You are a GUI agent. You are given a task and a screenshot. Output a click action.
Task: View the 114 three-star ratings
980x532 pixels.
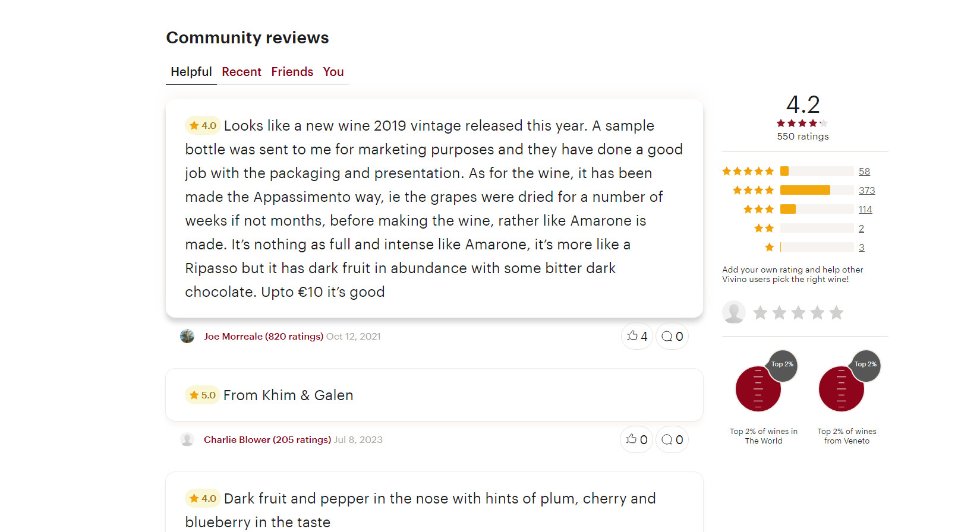(865, 209)
